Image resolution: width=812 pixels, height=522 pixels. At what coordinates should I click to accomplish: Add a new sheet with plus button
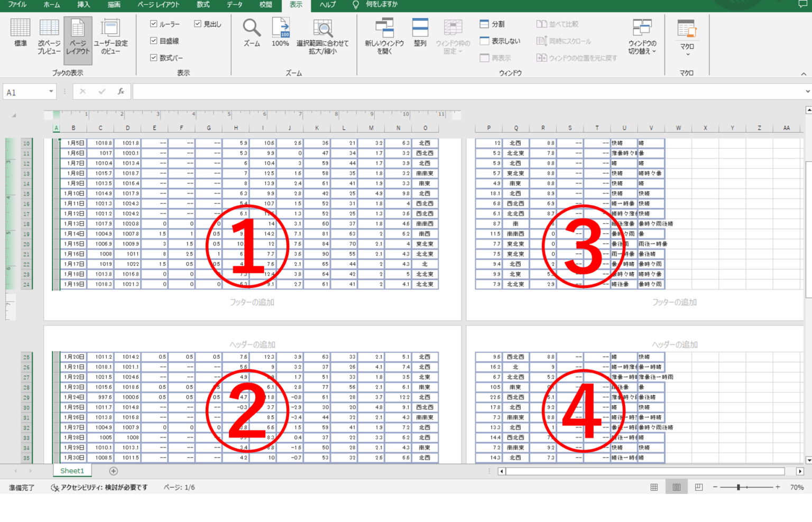click(x=113, y=471)
